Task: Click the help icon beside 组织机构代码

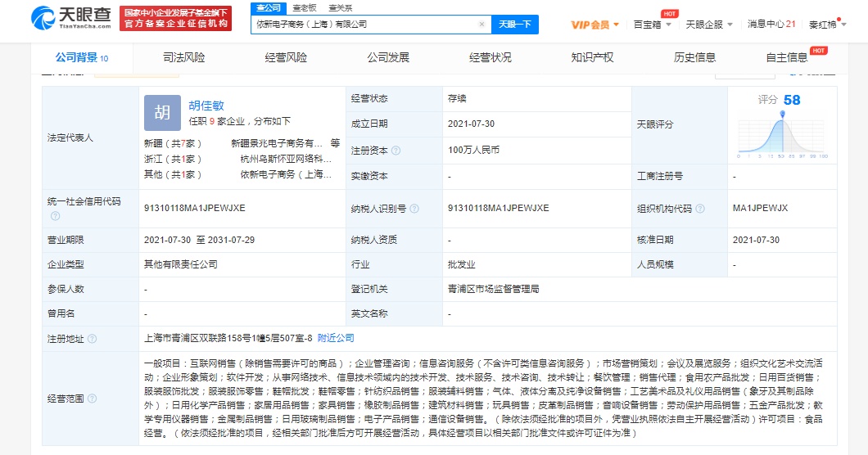Action: pos(699,209)
